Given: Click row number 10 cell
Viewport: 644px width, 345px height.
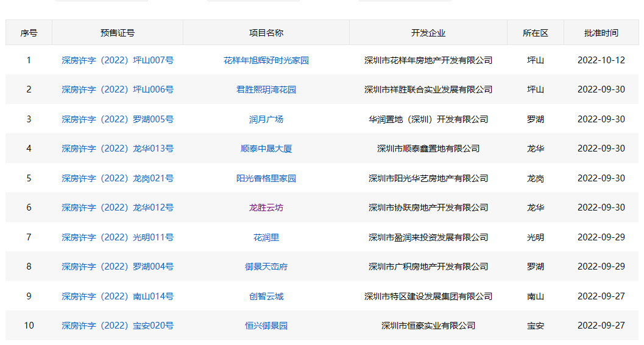Looking at the screenshot, I should tap(29, 326).
